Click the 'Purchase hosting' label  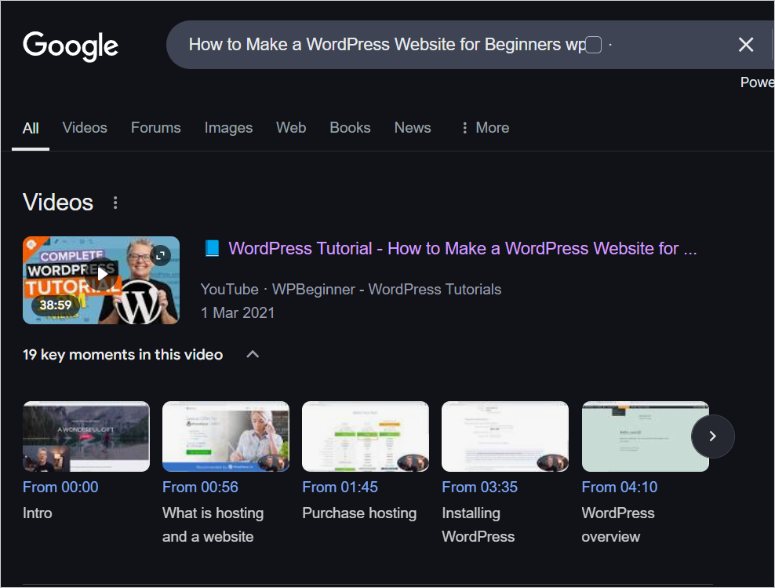click(359, 513)
